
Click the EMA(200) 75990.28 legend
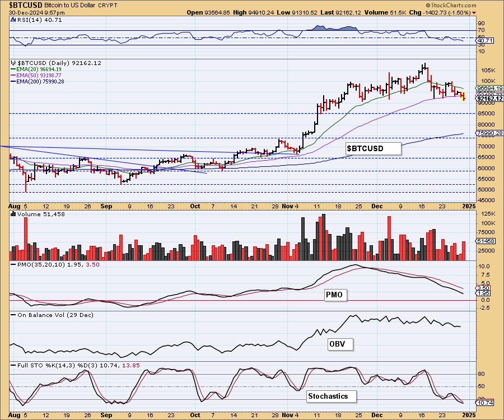pyautogui.click(x=38, y=82)
